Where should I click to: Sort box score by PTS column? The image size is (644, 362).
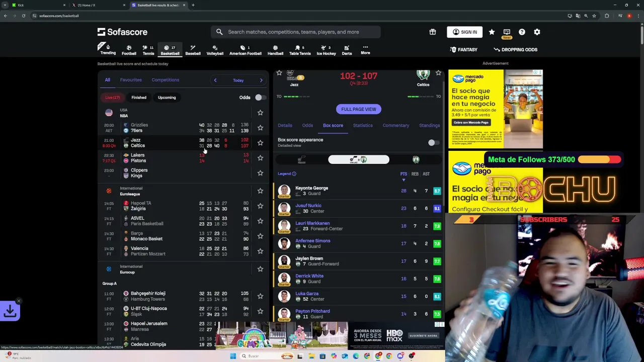404,174
